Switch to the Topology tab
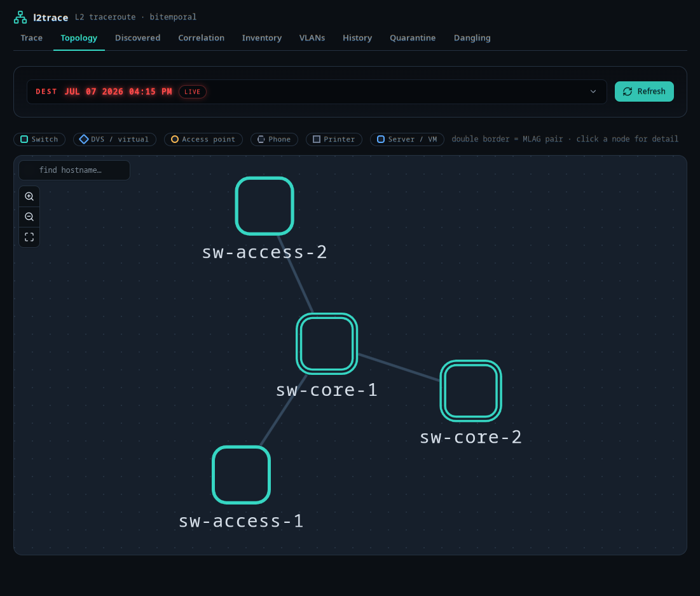Viewport: 700px width, 596px height. [79, 38]
